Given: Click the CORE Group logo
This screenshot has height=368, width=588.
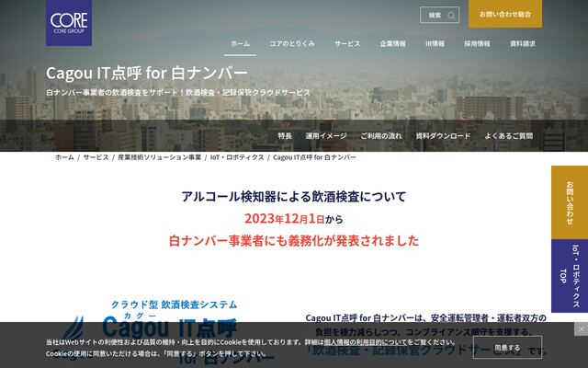Looking at the screenshot, I should pyautogui.click(x=69, y=23).
